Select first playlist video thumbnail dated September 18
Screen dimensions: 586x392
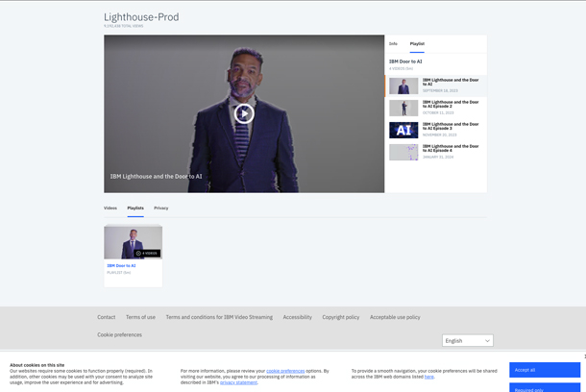[x=403, y=86]
